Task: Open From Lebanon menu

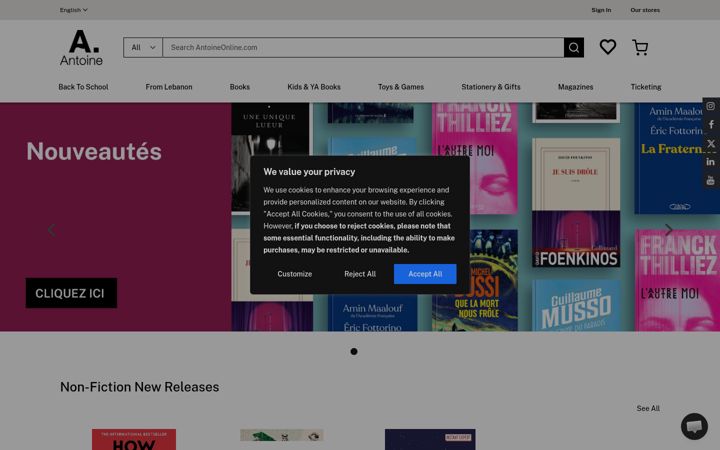Action: (169, 87)
